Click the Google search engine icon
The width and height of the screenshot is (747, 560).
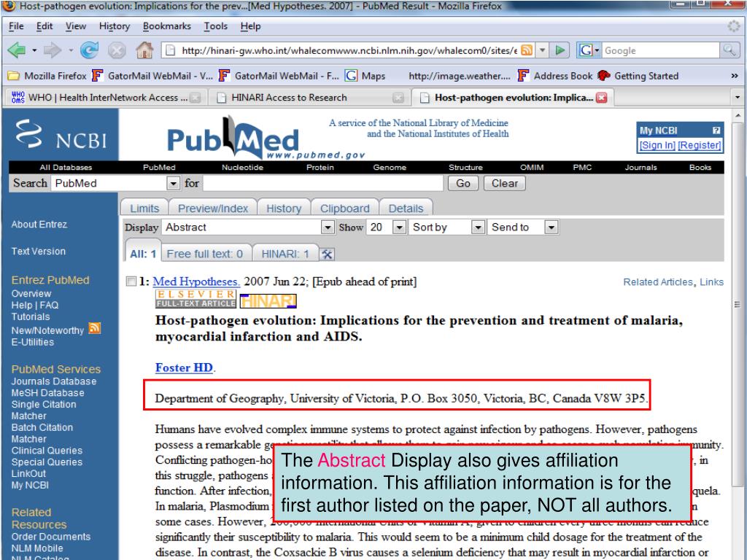click(586, 50)
